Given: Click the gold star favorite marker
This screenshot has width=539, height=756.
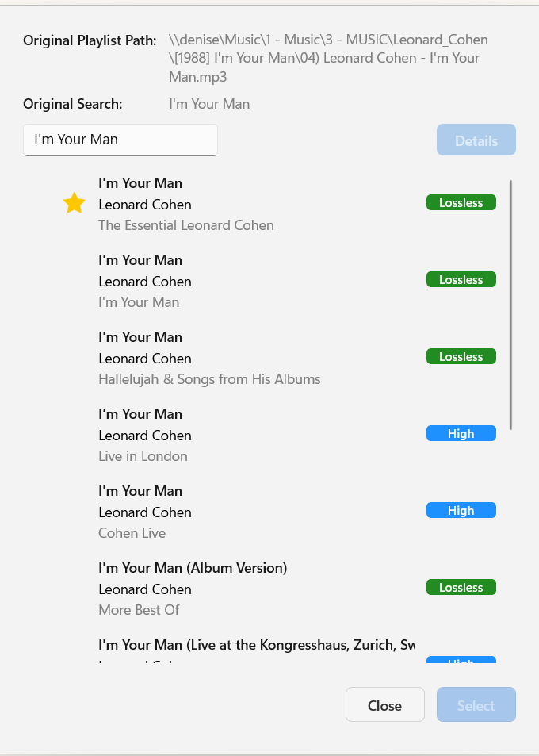Looking at the screenshot, I should (x=74, y=203).
